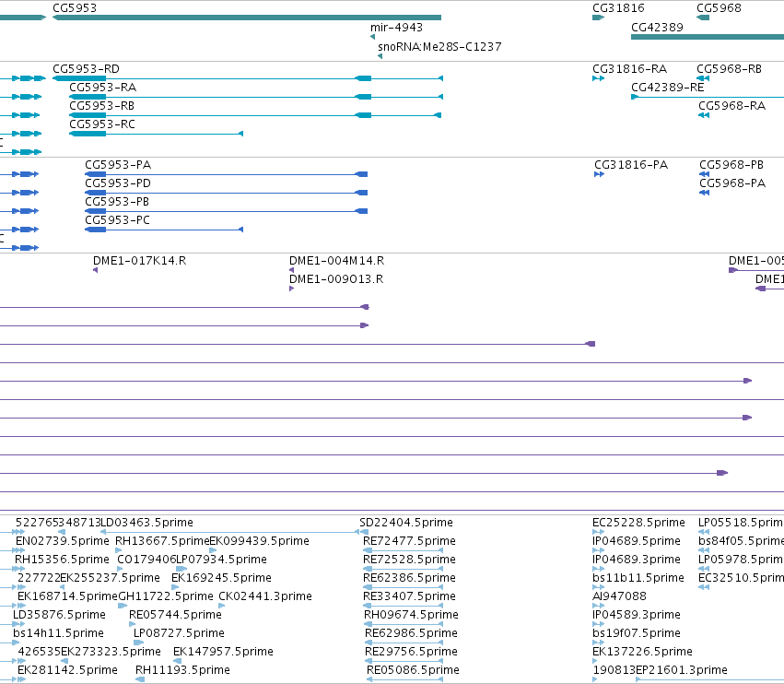Select transcript CG5953-RD
This screenshot has height=684, width=784.
tap(86, 68)
